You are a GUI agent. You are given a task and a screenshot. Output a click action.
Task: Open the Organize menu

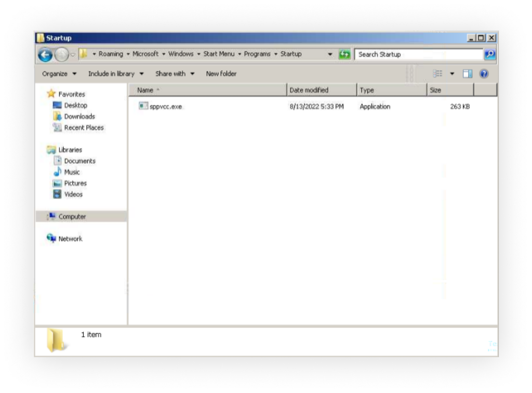[x=59, y=74]
